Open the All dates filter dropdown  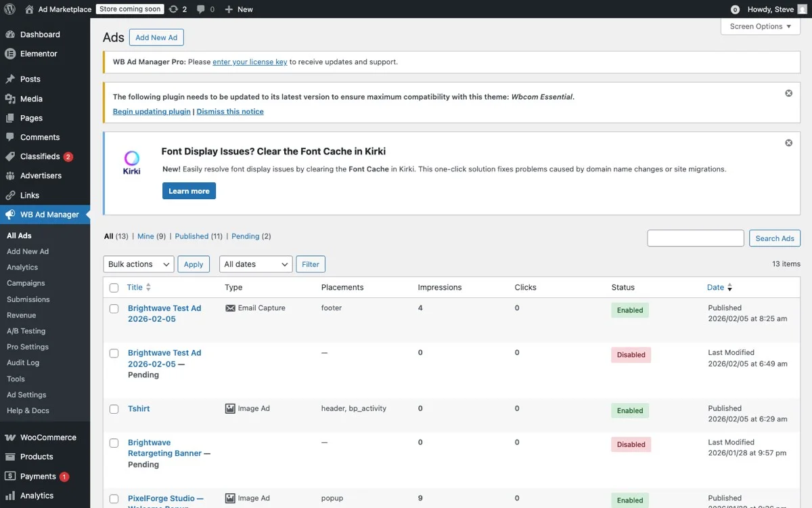(255, 264)
